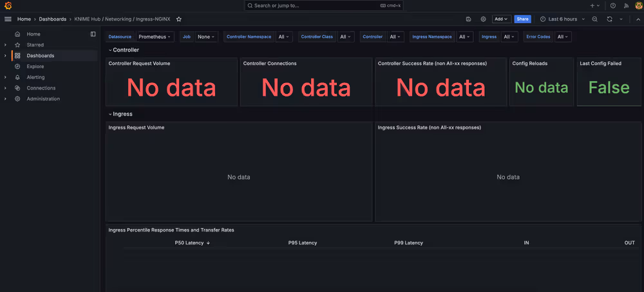The image size is (644, 292).
Task: Sort by P95 Latency column header
Action: (x=303, y=242)
